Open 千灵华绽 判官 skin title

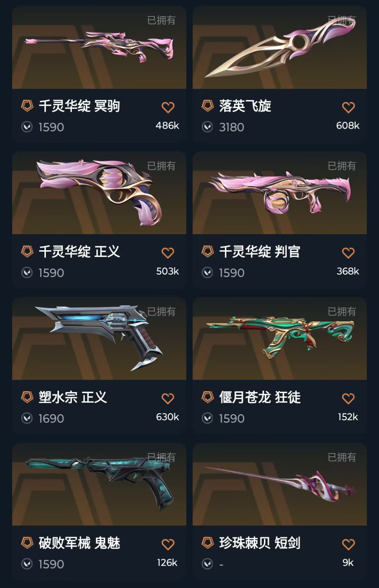click(x=260, y=252)
